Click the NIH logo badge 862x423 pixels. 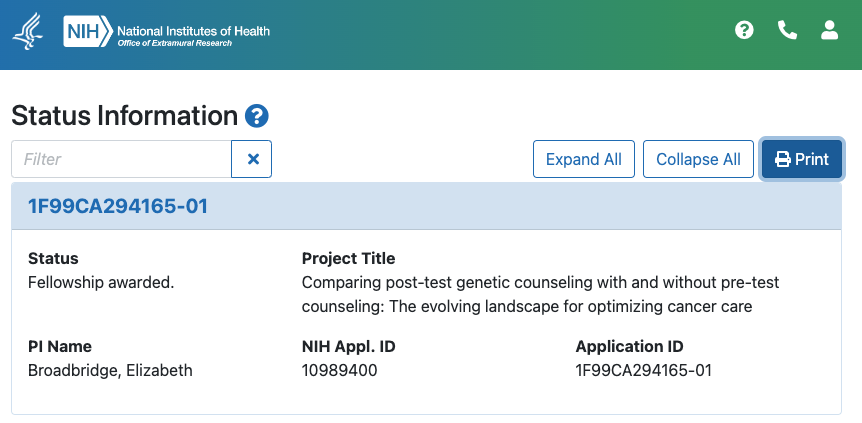coord(88,31)
